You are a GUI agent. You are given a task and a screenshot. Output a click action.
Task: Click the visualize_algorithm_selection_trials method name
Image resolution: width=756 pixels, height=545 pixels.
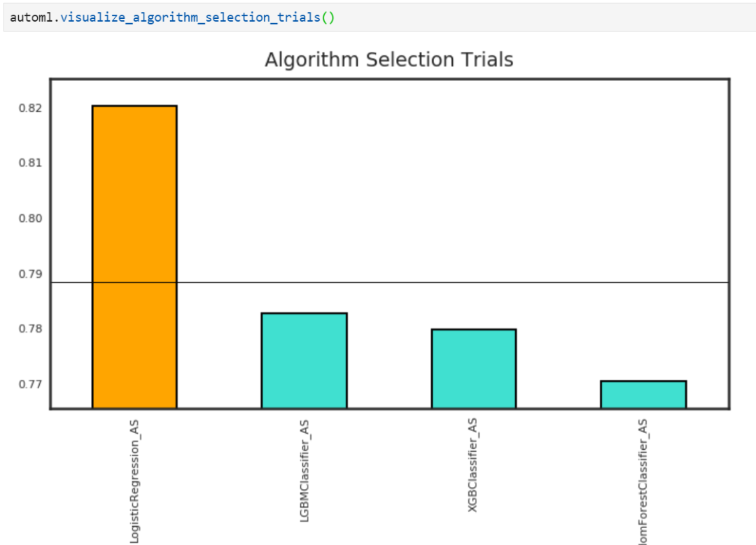coord(190,16)
